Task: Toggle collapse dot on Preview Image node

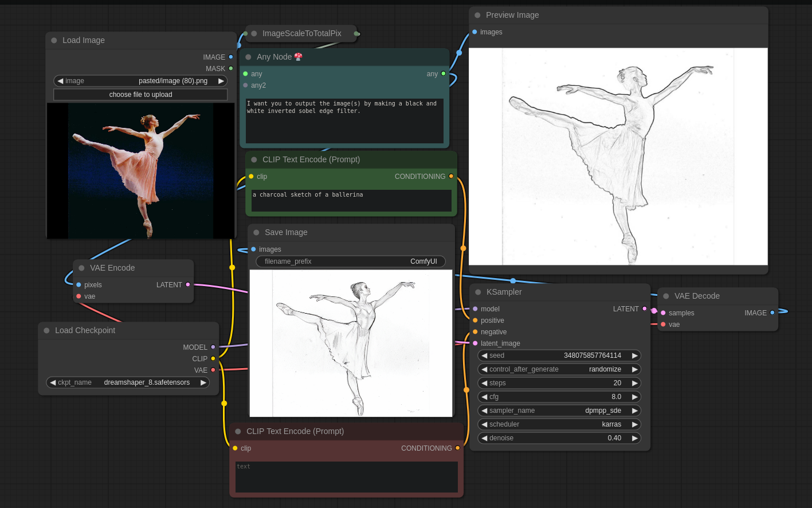Action: point(477,15)
